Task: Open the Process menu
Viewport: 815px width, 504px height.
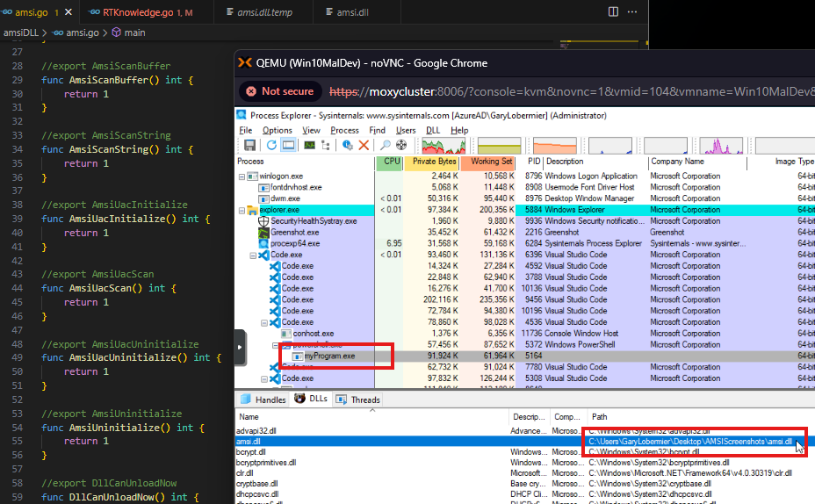Action: click(344, 130)
